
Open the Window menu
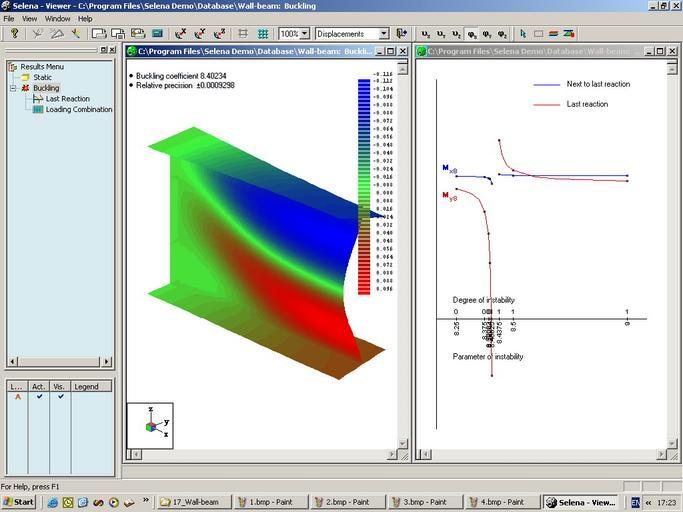(57, 18)
